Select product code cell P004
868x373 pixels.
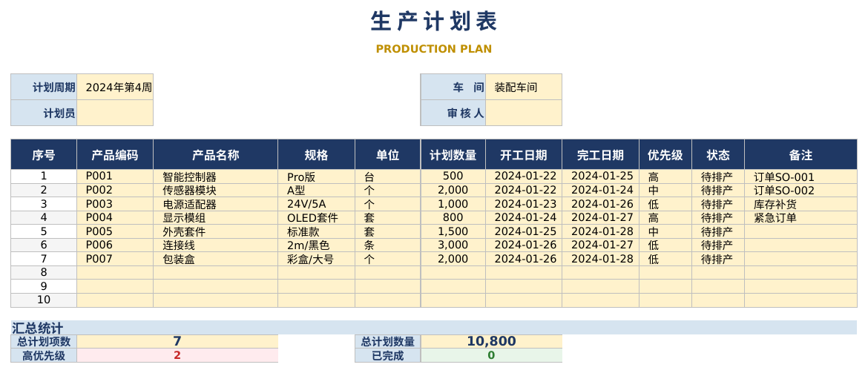click(114, 217)
